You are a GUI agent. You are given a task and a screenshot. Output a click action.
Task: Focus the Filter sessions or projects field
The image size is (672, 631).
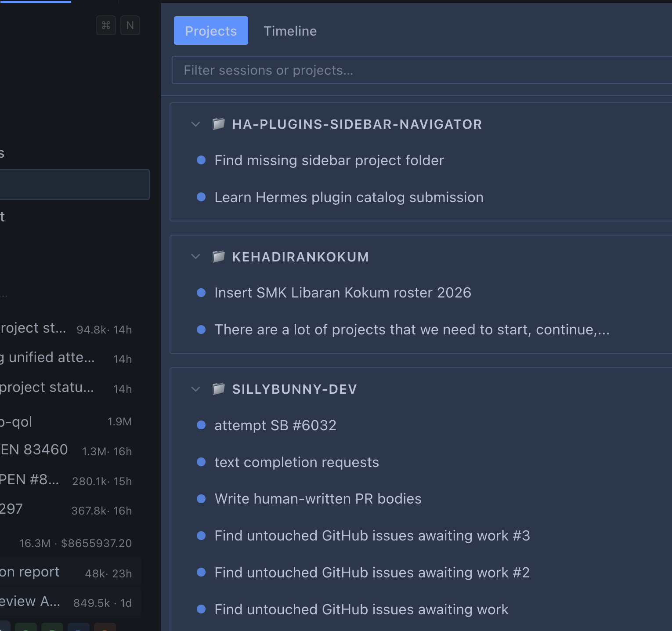(x=422, y=70)
